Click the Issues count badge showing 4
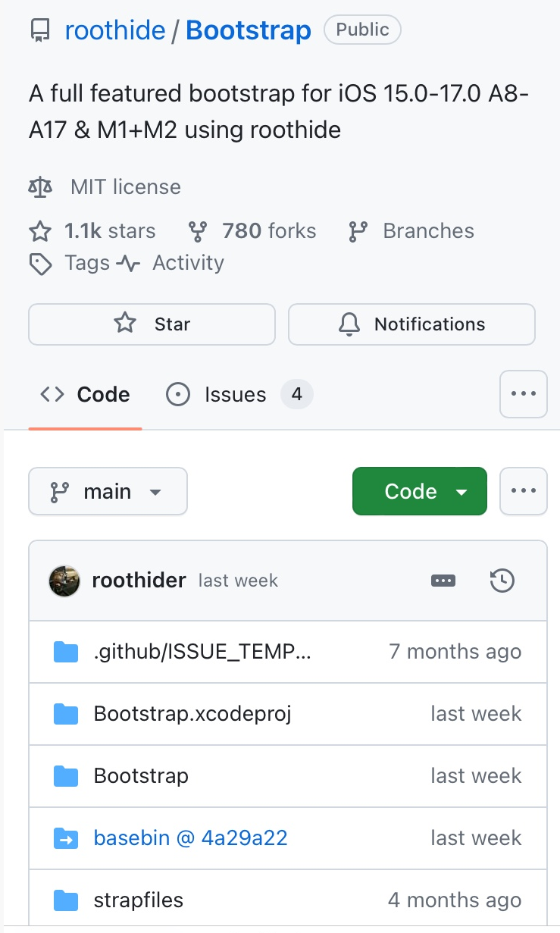The width and height of the screenshot is (560, 933). coord(297,394)
